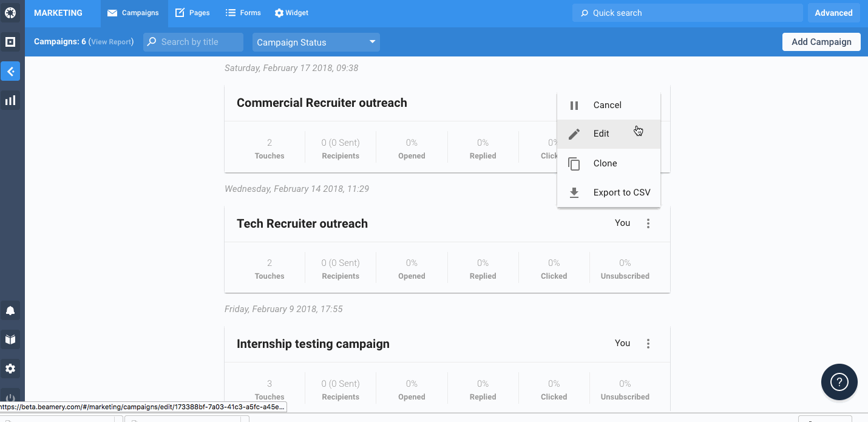The height and width of the screenshot is (422, 868).
Task: Switch to the Forms tab
Action: coord(243,13)
